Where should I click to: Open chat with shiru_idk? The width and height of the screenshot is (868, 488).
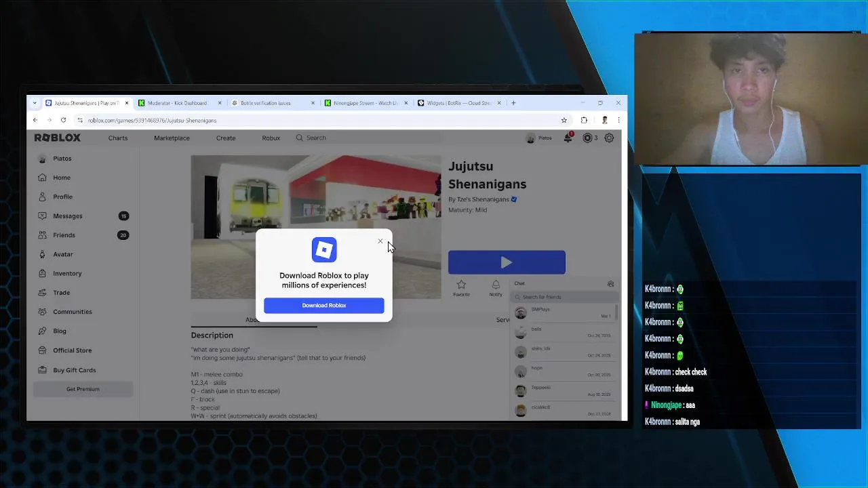(563, 352)
